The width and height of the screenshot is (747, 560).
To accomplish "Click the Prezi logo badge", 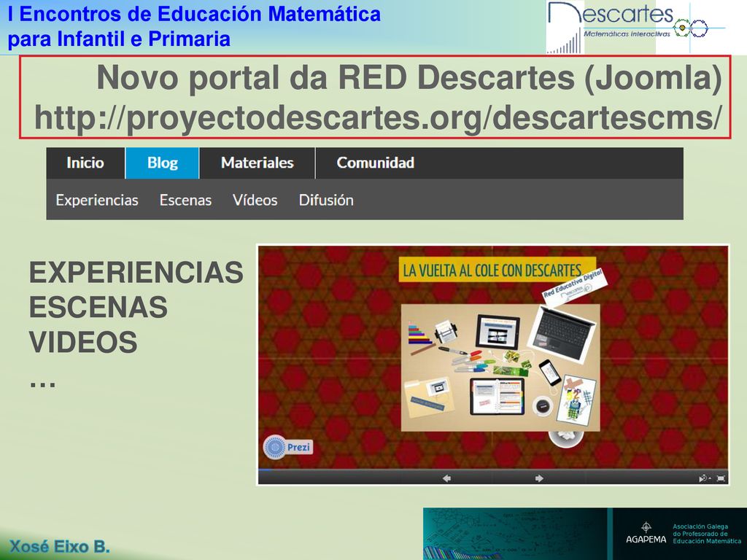I will (287, 447).
